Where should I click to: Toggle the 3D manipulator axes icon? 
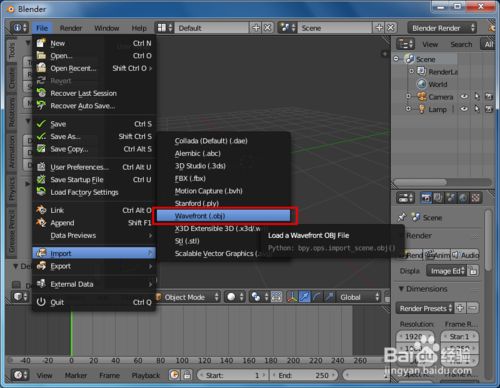click(x=292, y=297)
